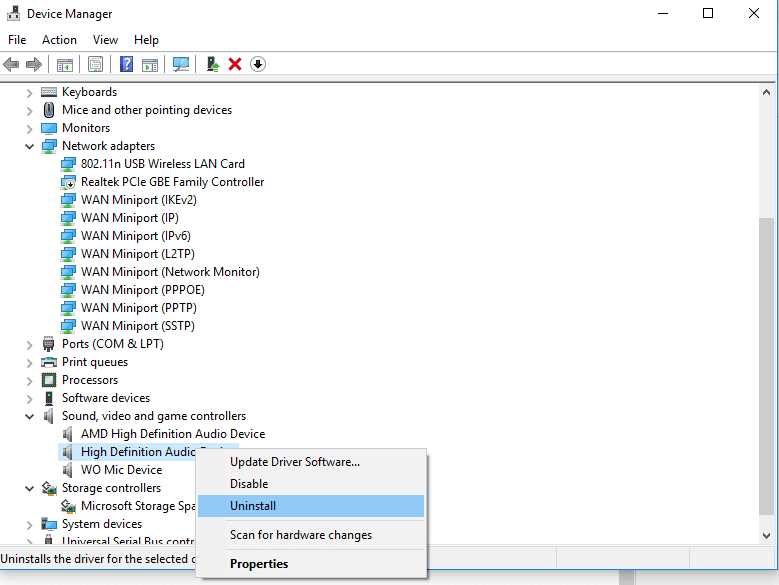Click the Disable down-arrow toolbar icon
Viewport: 779px width, 585px height.
pos(258,64)
